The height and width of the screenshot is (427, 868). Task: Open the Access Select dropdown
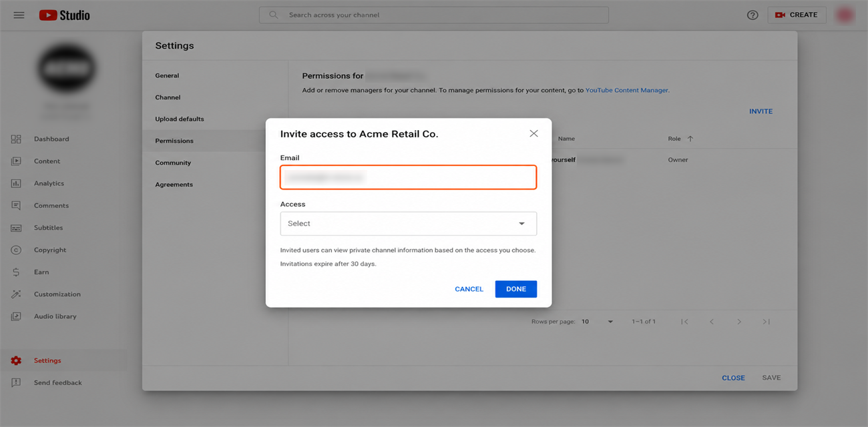coord(408,224)
